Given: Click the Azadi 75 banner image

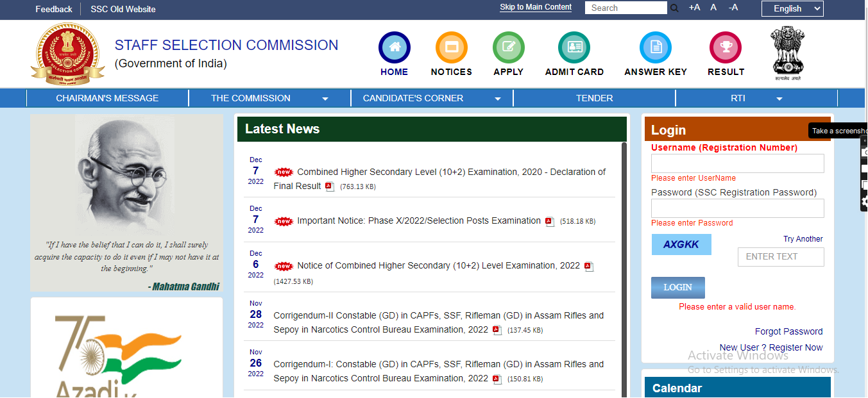Looking at the screenshot, I should 126,348.
